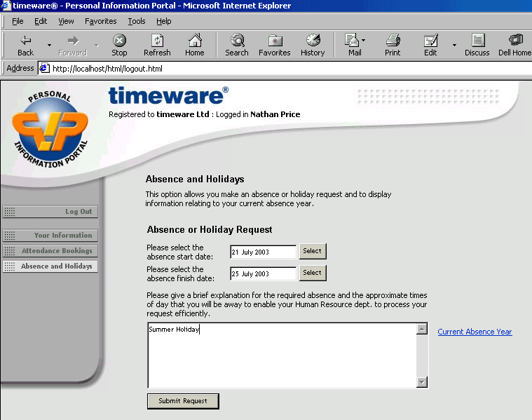Click the absence finish date field
The image size is (532, 420).
click(264, 273)
